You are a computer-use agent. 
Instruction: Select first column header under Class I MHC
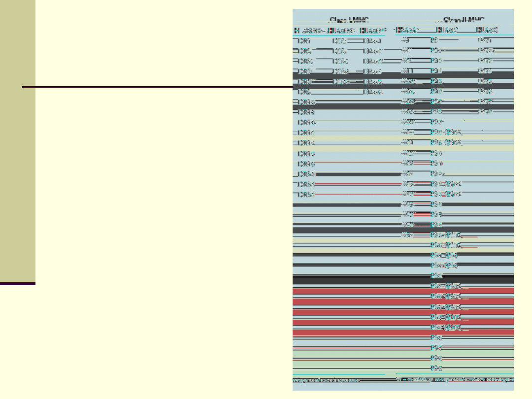coord(310,30)
